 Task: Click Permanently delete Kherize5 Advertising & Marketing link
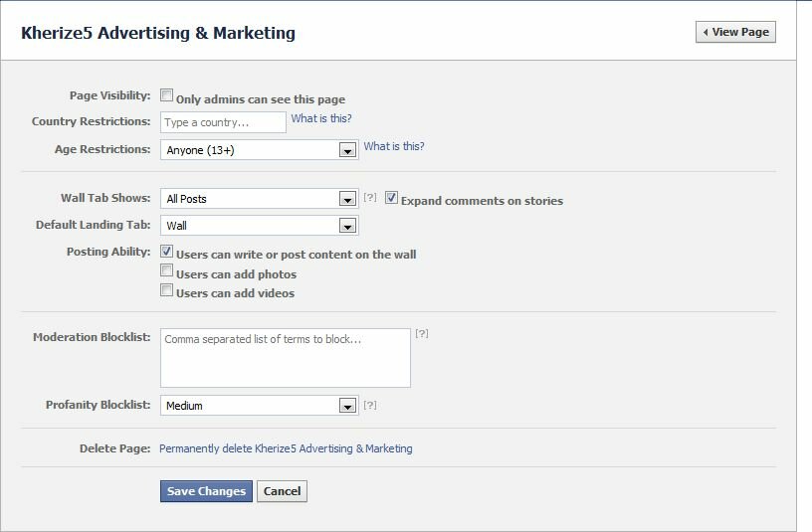pyautogui.click(x=286, y=448)
